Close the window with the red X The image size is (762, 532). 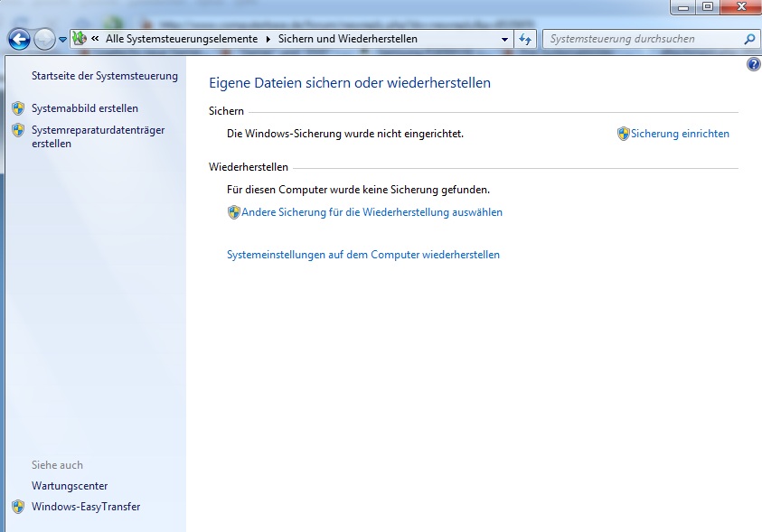[x=741, y=7]
